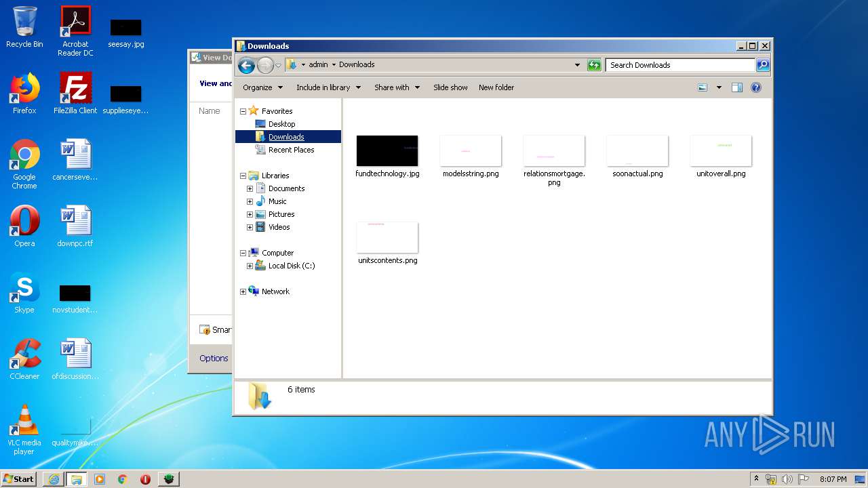The image size is (868, 488).
Task: Select the Firefox desktop icon
Action: tap(24, 94)
